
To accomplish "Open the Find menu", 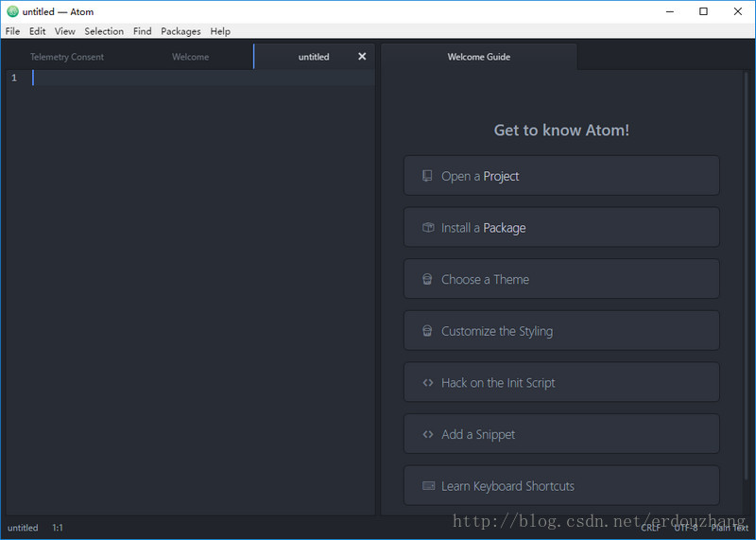I will click(x=143, y=31).
